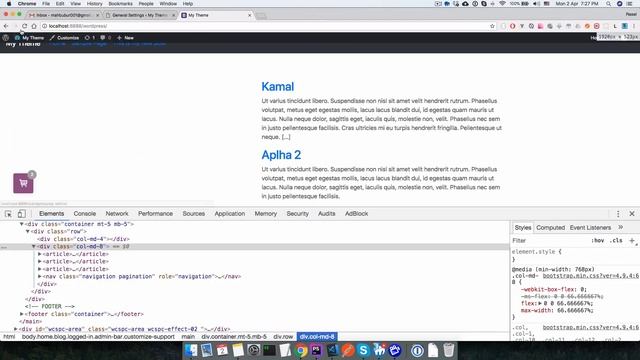Open the Bookmarks menu
640x360 pixels.
120,4
